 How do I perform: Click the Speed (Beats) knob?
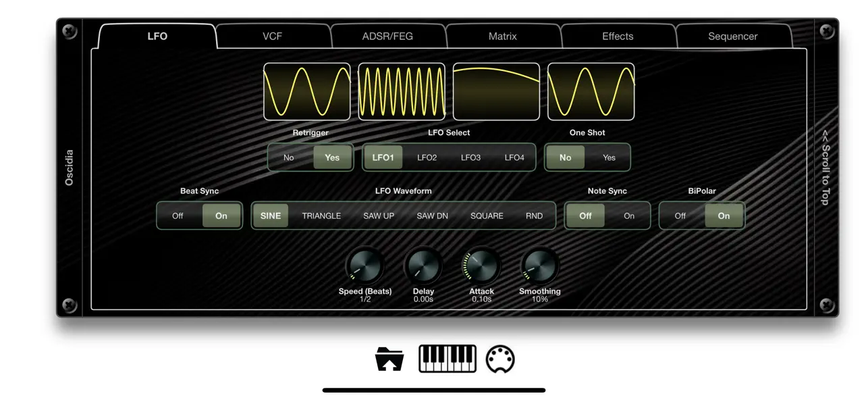click(x=365, y=266)
